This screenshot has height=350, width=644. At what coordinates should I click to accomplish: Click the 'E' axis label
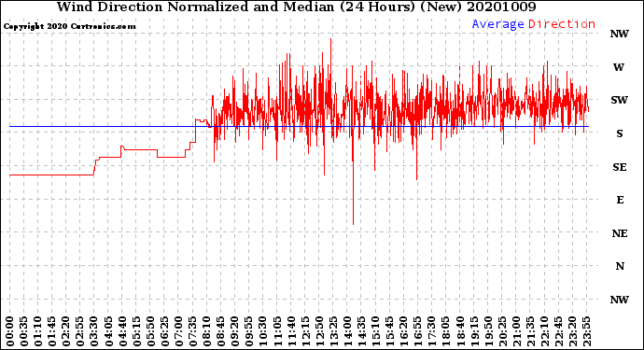pos(620,200)
